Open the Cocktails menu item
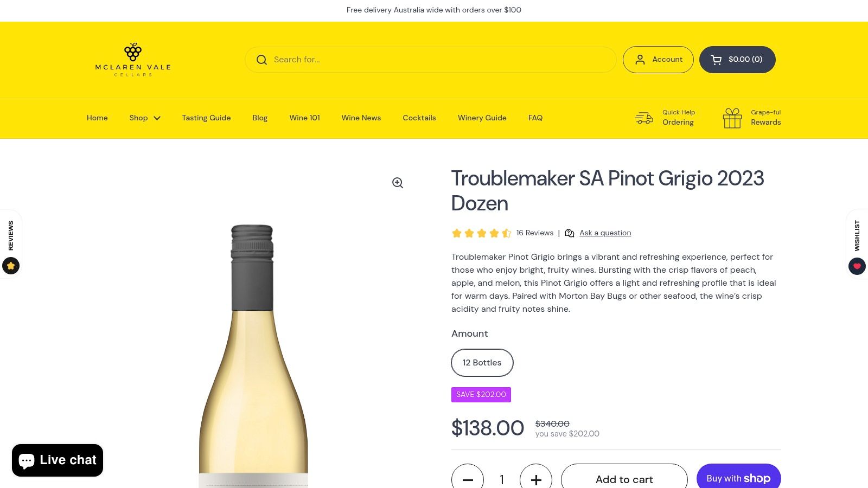Screen dimensions: 868x488 pos(419,118)
